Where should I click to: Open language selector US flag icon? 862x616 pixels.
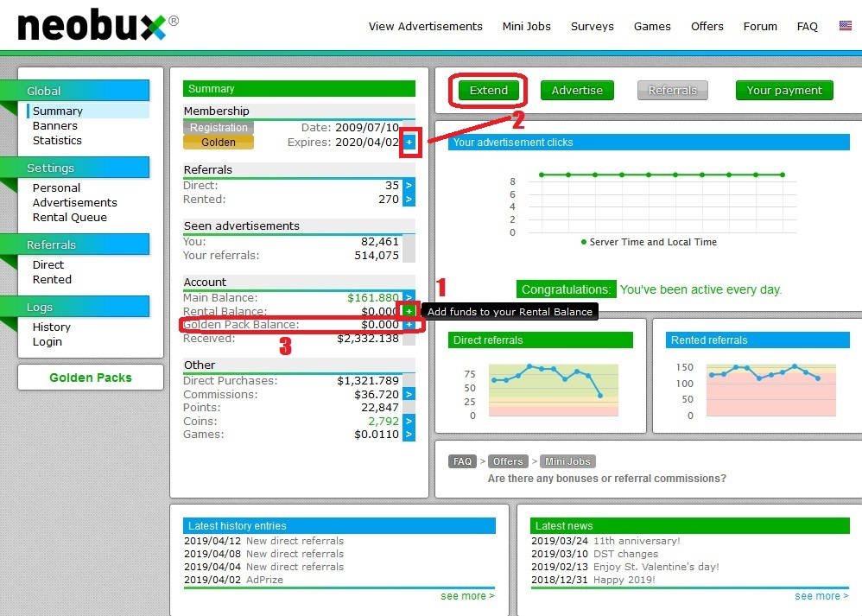(x=845, y=26)
